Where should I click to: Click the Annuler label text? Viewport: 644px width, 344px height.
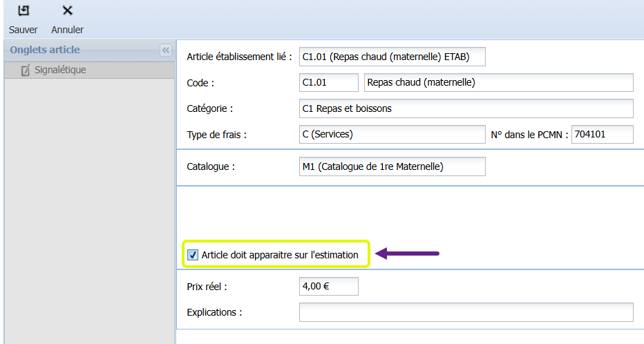[x=67, y=30]
